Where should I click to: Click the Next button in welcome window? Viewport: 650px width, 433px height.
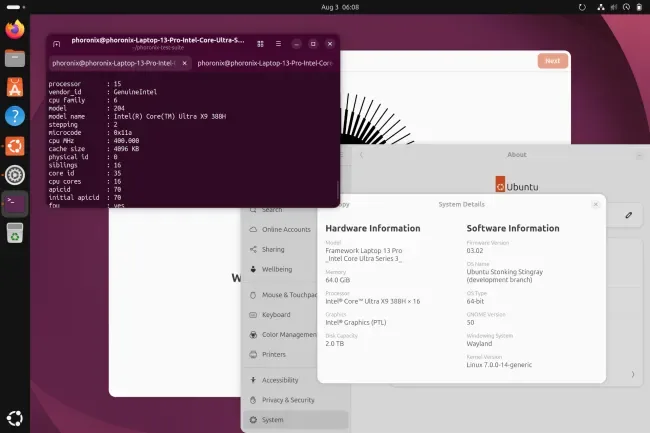tap(553, 61)
